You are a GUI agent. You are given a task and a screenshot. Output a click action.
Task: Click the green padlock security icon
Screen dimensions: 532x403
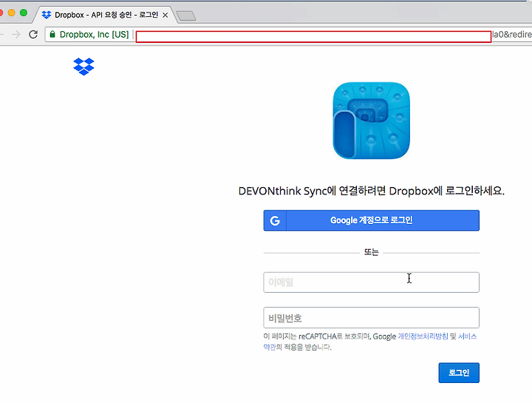[x=52, y=34]
